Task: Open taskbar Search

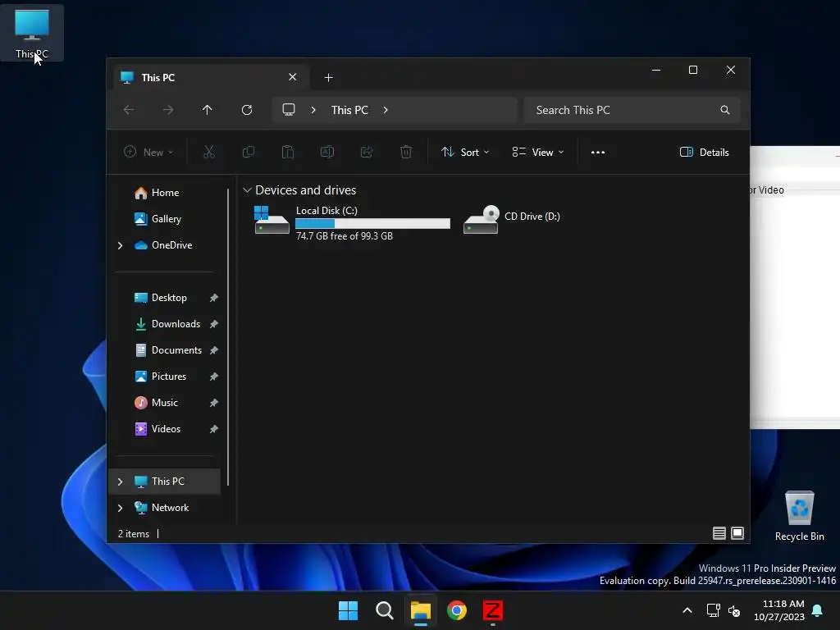Action: coord(384,610)
